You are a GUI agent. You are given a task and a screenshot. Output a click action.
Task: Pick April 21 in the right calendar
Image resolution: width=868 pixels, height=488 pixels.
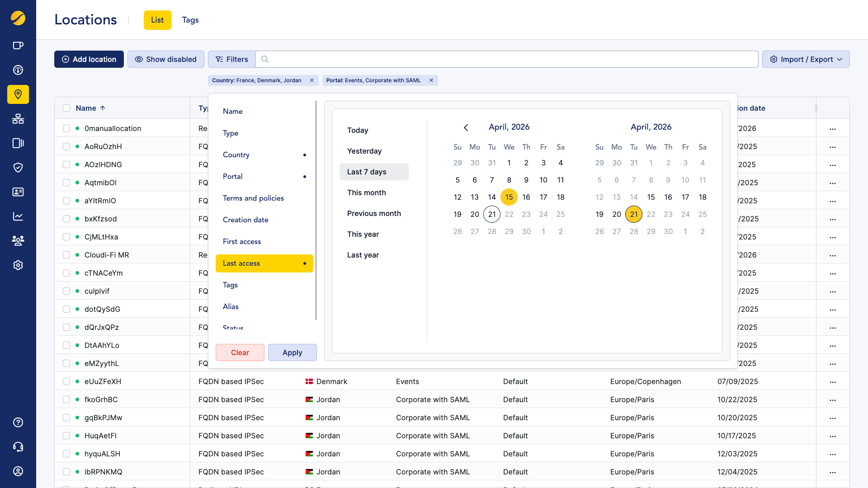pyautogui.click(x=634, y=214)
